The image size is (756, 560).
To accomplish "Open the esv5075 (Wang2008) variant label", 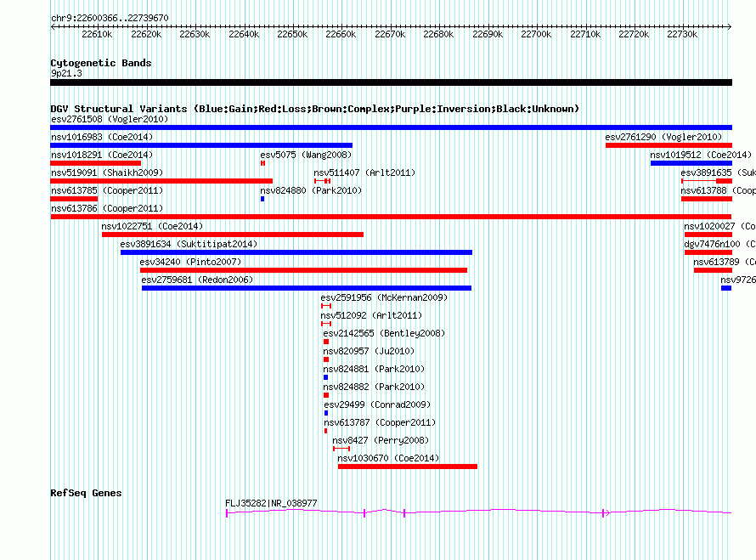I will tap(306, 155).
